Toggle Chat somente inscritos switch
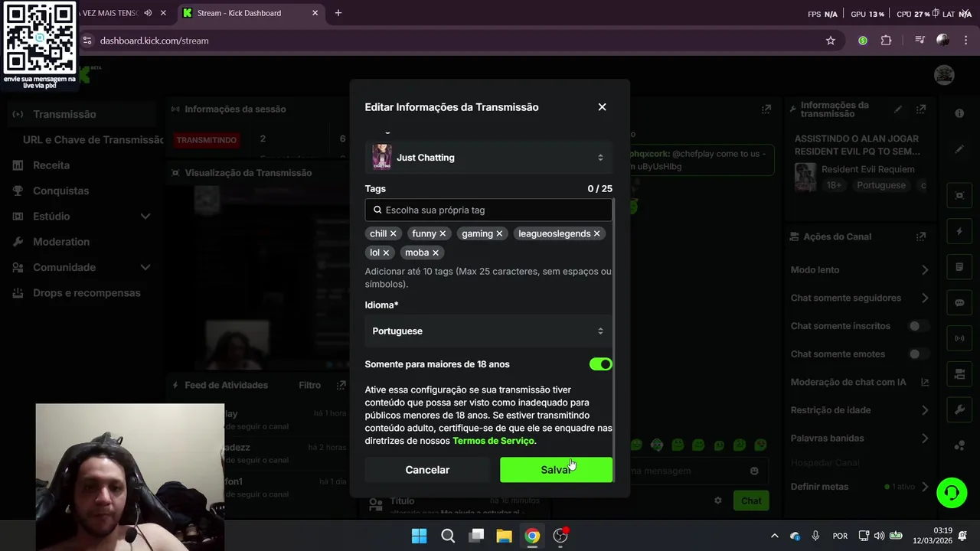 pyautogui.click(x=918, y=326)
